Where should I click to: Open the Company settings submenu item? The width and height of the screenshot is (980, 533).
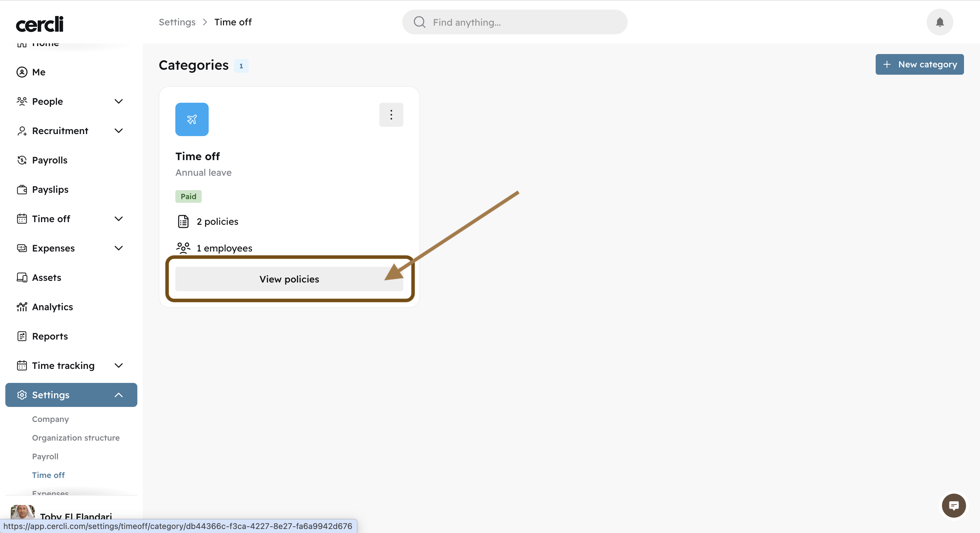50,419
